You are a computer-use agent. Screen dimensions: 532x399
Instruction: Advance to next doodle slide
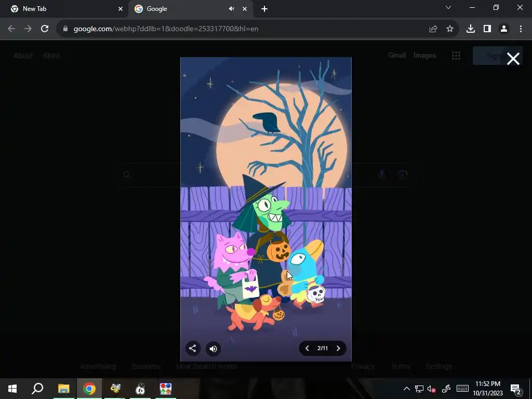(x=338, y=349)
